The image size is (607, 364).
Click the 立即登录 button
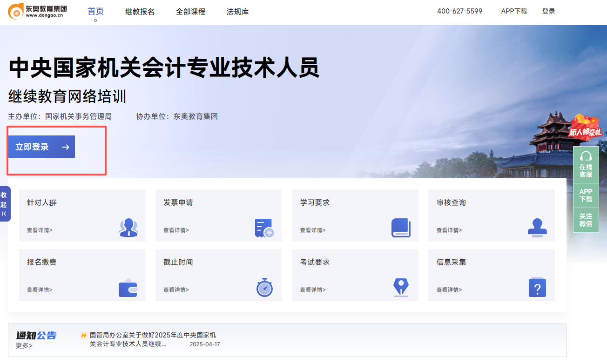(x=41, y=146)
